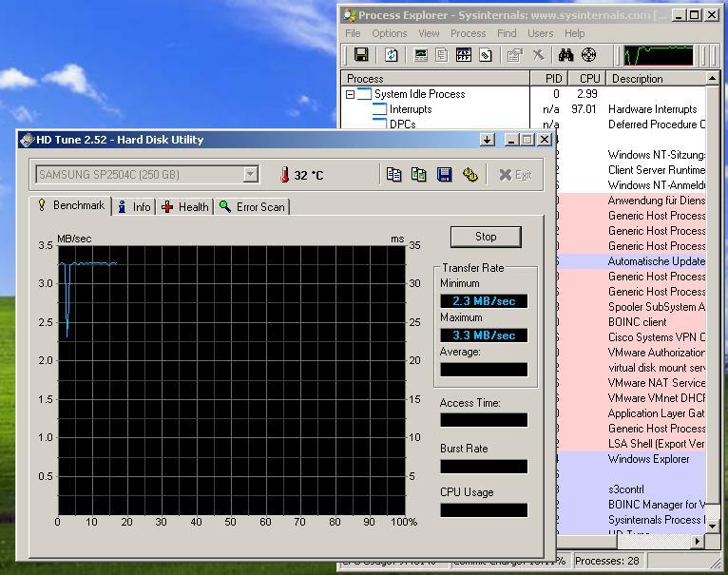Select the Interrupts process row
The width and height of the screenshot is (728, 575).
coord(523,109)
